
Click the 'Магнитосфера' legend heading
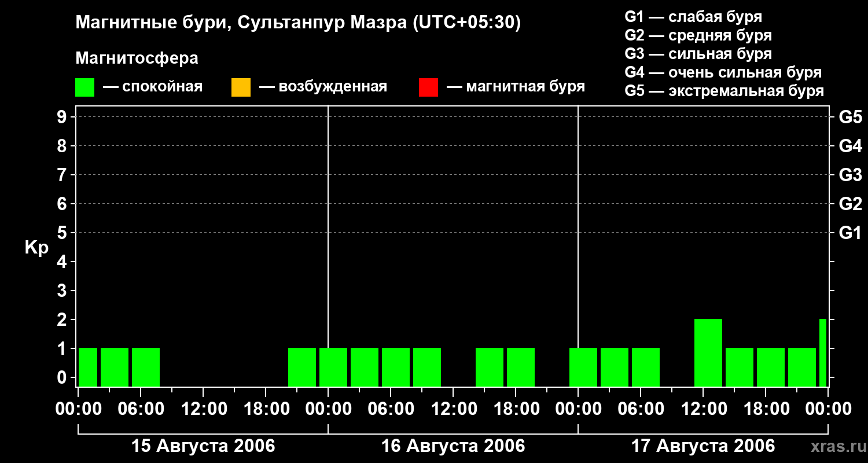coord(137,58)
